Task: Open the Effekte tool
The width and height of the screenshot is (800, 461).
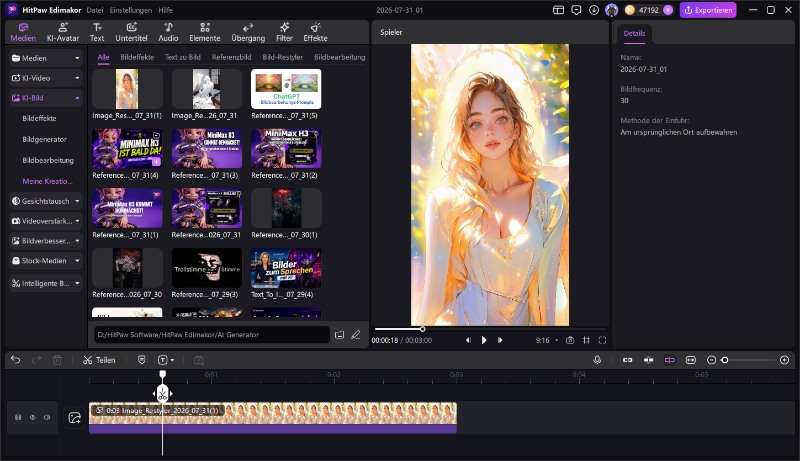Action: point(315,32)
